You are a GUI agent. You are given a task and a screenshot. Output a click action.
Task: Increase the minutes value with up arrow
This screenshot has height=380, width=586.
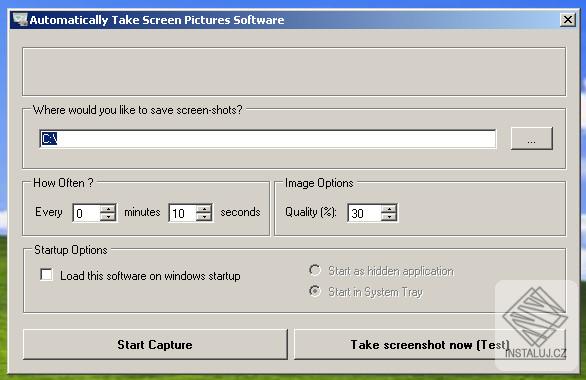108,209
